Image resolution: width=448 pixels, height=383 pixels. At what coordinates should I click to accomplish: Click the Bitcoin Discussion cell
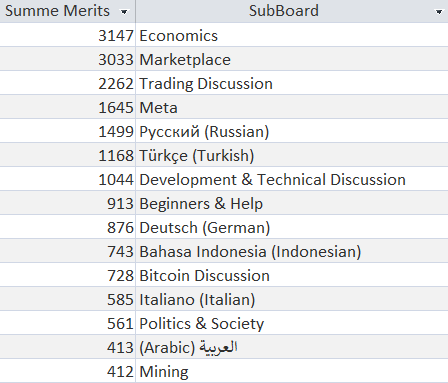pos(292,275)
